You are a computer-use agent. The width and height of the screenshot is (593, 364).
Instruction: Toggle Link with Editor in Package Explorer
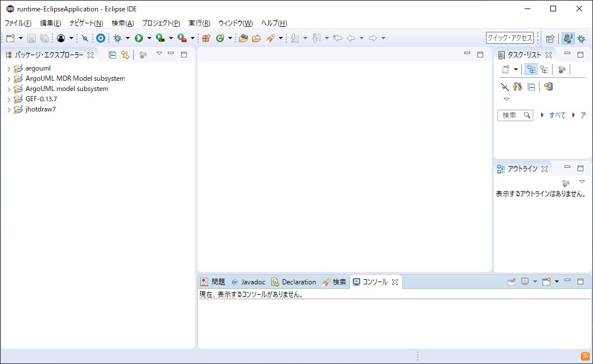tap(125, 55)
